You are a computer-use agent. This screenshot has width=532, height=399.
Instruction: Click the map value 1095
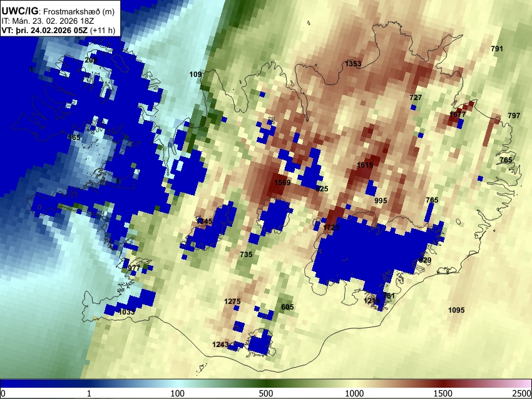[x=456, y=310]
